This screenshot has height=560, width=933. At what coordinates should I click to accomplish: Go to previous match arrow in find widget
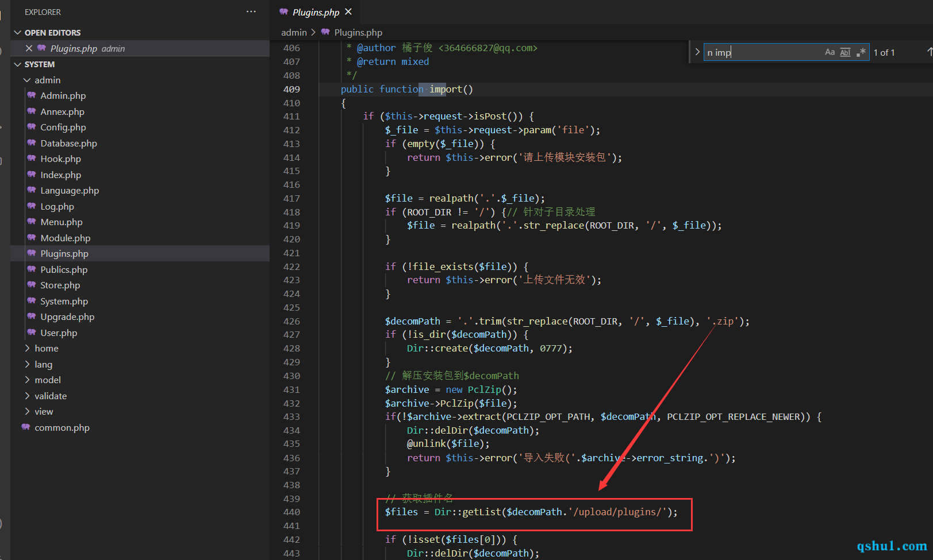pyautogui.click(x=930, y=52)
